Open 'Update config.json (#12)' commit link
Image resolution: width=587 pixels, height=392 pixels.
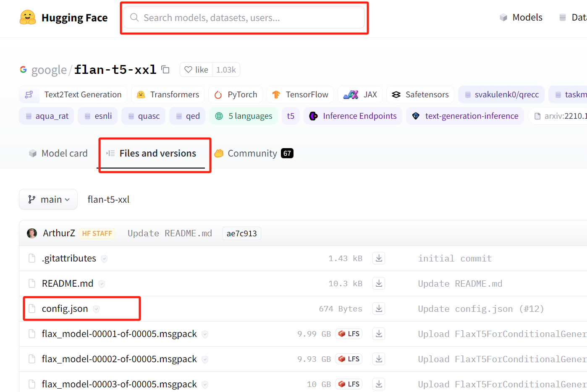pos(481,309)
